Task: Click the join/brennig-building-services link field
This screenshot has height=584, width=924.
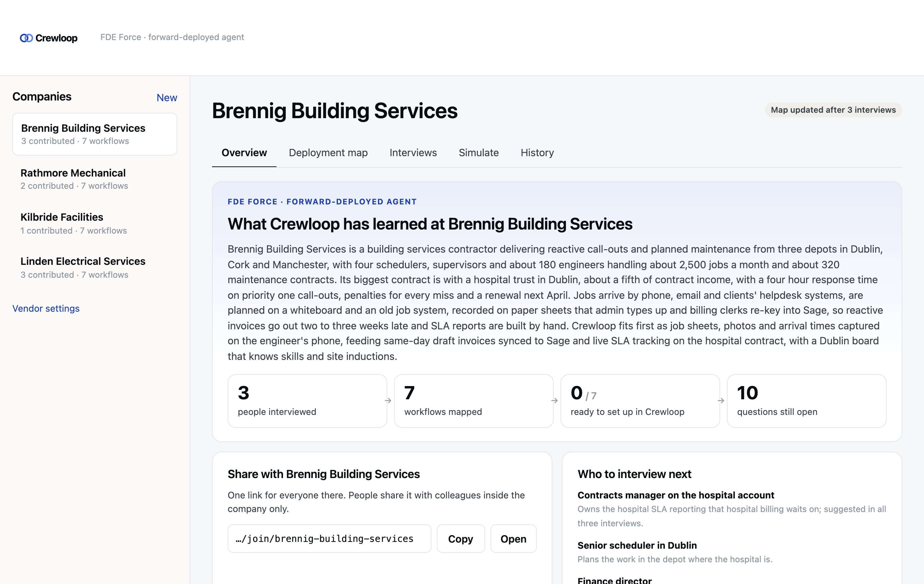Action: click(329, 539)
